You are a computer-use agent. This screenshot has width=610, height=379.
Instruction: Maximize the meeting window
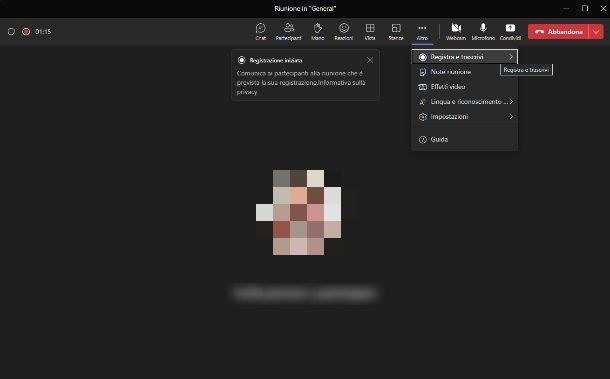pos(585,8)
